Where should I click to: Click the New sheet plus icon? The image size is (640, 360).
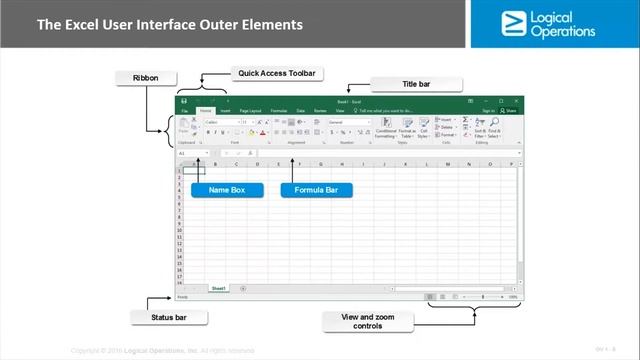[x=243, y=289]
